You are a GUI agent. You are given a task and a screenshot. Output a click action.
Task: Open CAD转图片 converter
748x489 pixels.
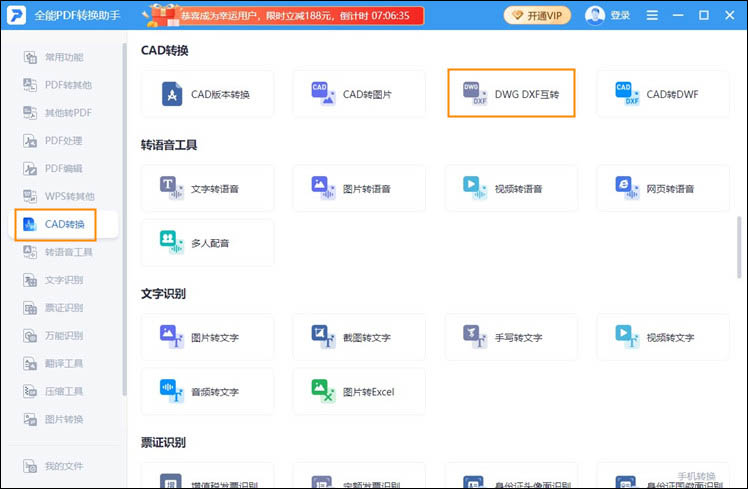[359, 94]
